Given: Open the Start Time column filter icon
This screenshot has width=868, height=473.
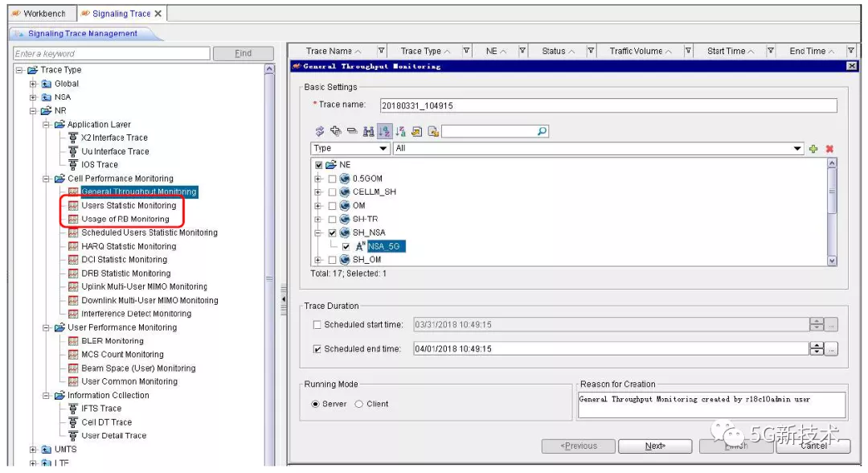Looking at the screenshot, I should point(770,51).
